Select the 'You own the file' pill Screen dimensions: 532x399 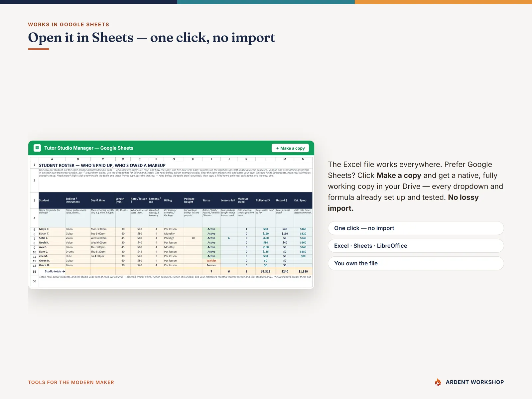416,263
